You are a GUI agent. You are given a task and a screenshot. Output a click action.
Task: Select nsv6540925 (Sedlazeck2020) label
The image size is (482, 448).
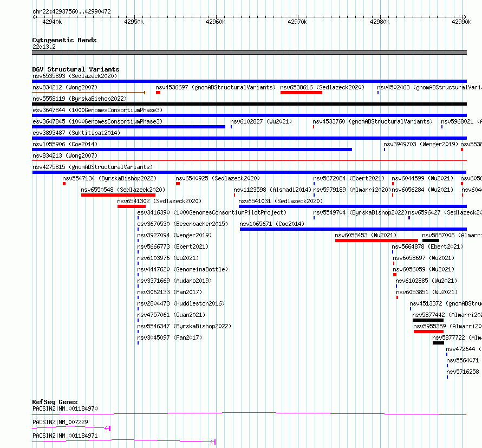tap(218, 178)
